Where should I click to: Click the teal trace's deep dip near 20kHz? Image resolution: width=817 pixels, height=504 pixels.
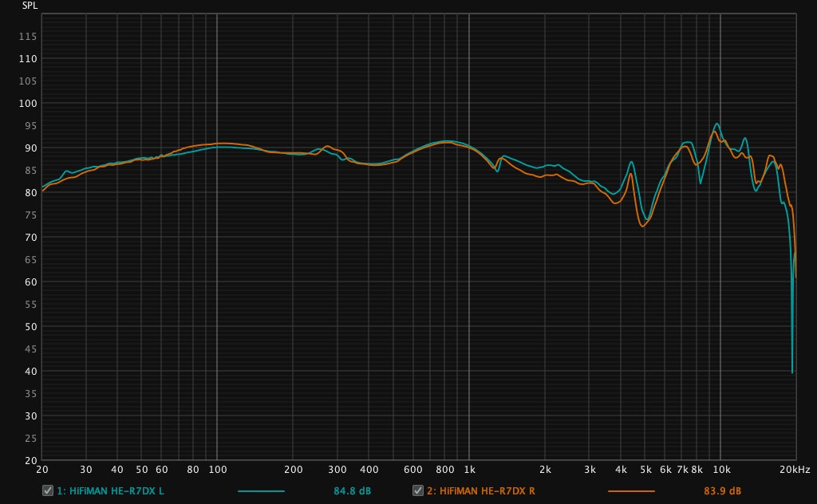click(791, 371)
